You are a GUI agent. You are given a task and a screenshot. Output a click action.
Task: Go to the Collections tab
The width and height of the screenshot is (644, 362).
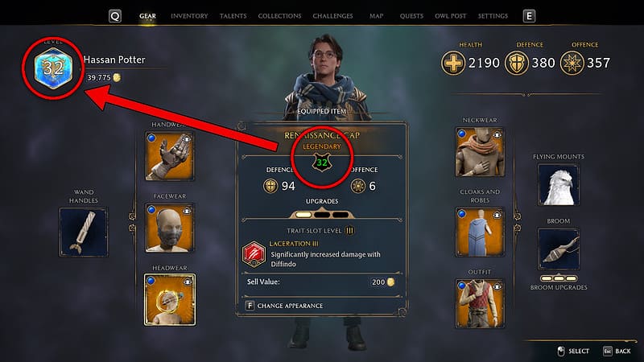click(x=279, y=16)
